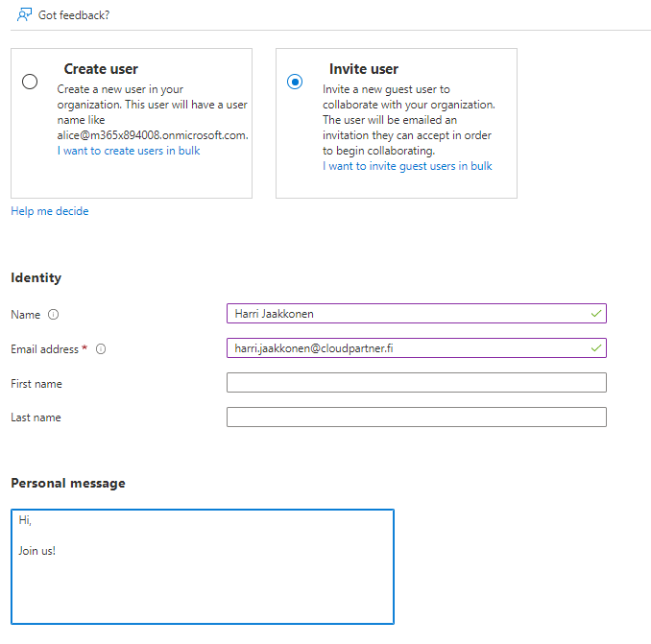This screenshot has width=651, height=644.
Task: Click the Create user card heading
Action: (x=101, y=69)
